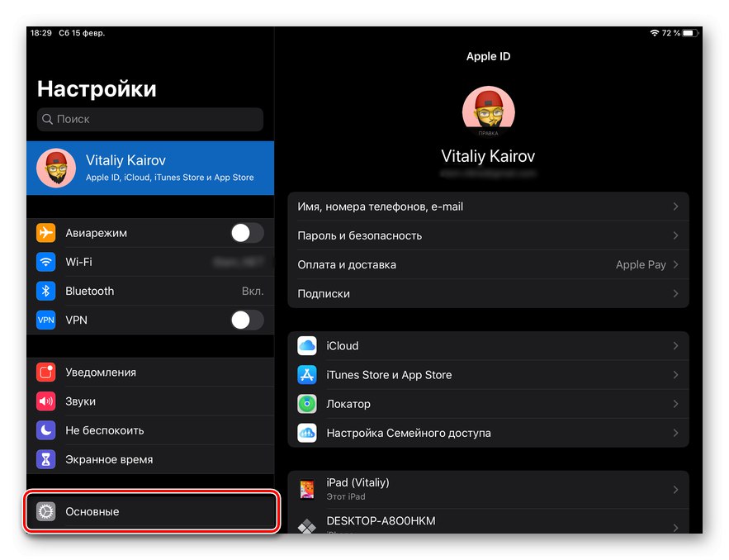Tap the sidebar Vitaliy Kairov avatar
729x560 pixels.
(56, 168)
